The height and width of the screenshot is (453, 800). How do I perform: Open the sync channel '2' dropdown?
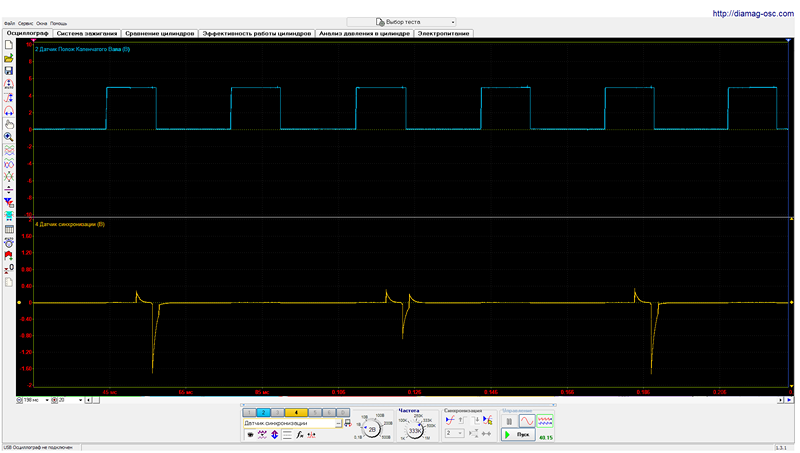(x=454, y=433)
